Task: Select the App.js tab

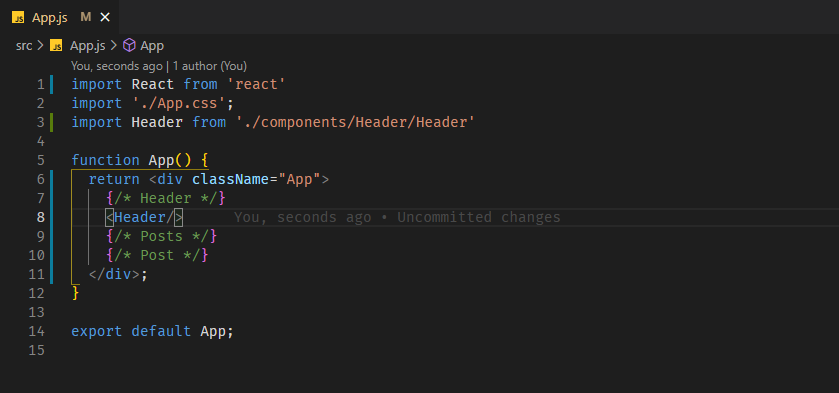Action: 59,17
